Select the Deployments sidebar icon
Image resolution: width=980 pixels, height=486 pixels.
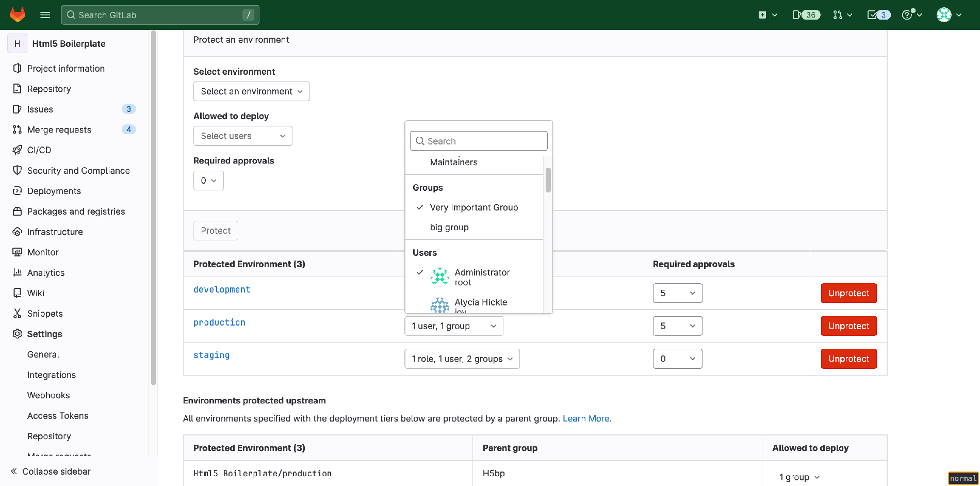click(x=17, y=191)
